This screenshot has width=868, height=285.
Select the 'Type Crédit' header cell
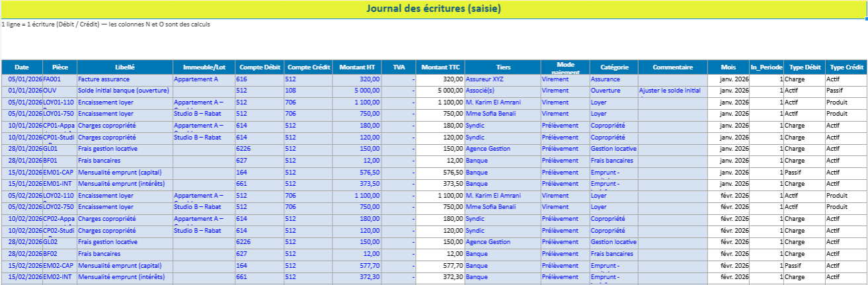tap(846, 67)
